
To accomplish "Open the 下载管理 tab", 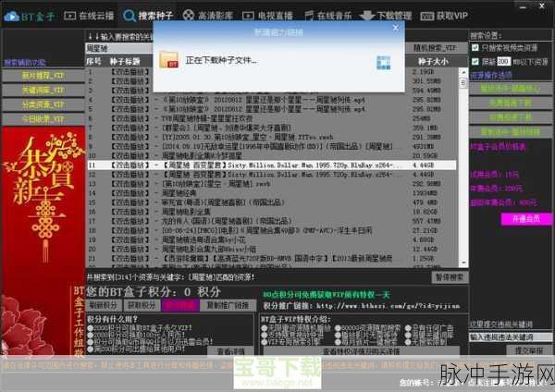I will coord(386,16).
